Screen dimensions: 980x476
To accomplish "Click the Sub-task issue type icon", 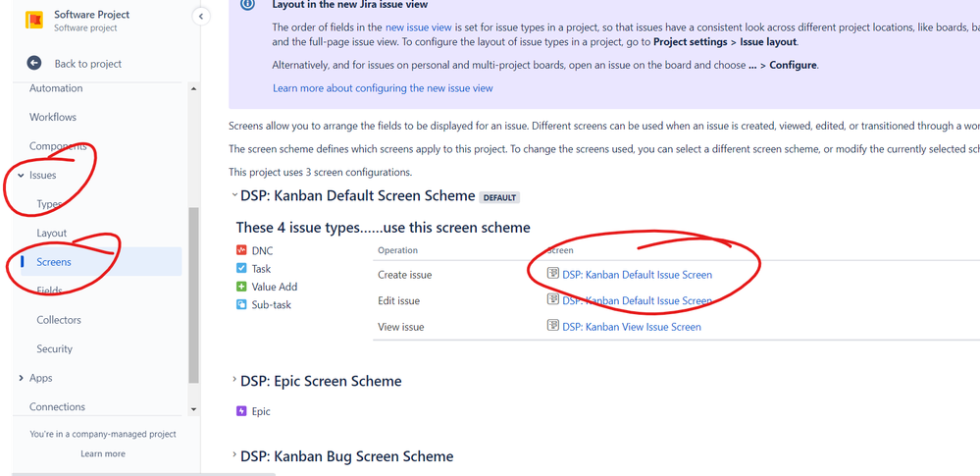I will point(242,304).
